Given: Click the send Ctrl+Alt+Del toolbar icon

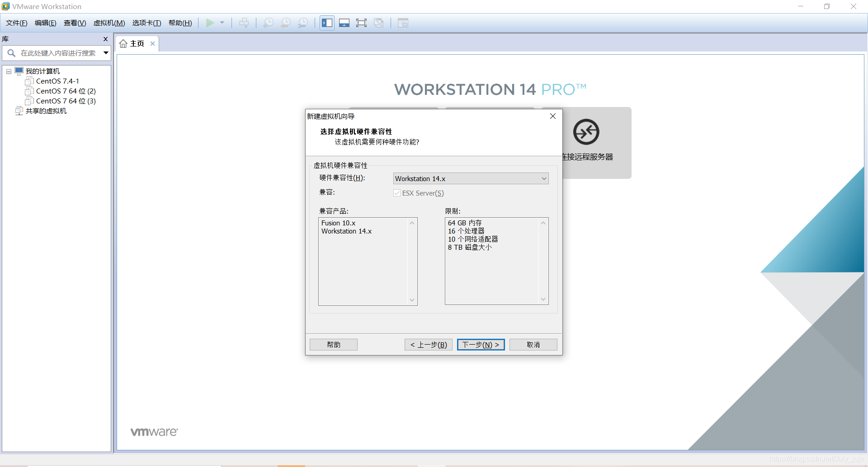Looking at the screenshot, I should click(244, 23).
